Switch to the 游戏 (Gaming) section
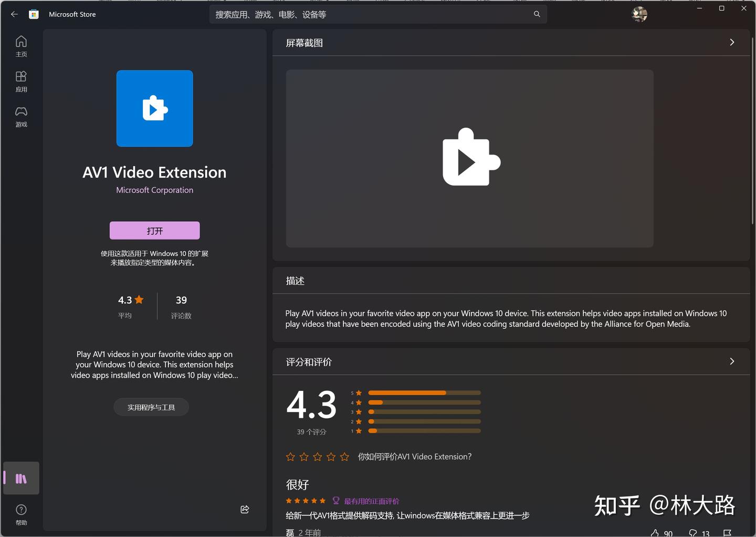The height and width of the screenshot is (537, 756). (x=21, y=116)
